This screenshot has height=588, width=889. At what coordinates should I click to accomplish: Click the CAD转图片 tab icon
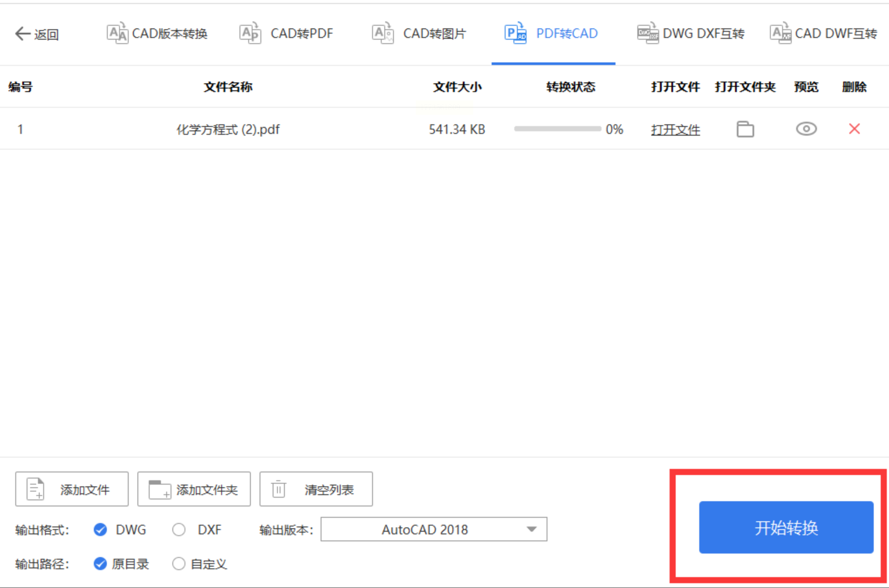(x=383, y=34)
